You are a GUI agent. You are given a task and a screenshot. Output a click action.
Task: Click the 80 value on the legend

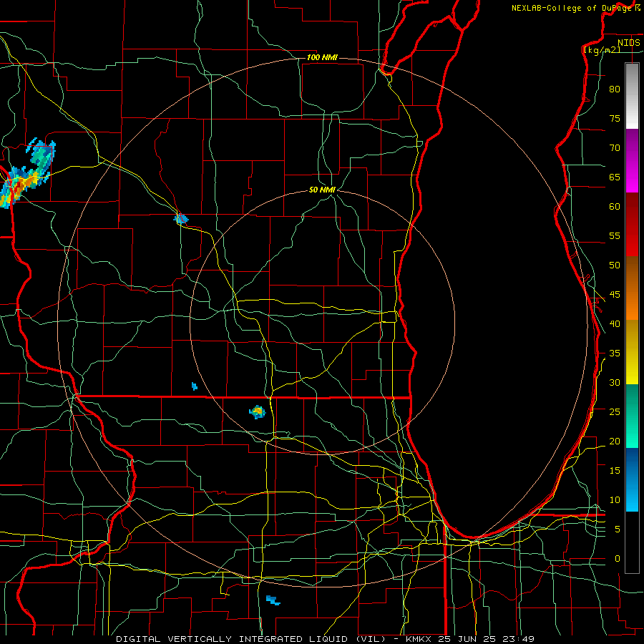click(615, 89)
